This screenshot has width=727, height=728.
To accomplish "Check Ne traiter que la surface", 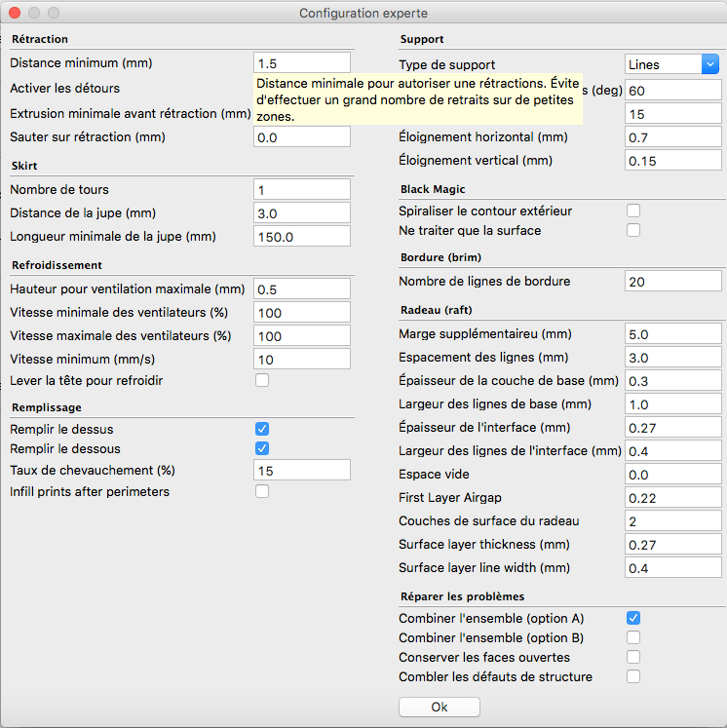I will (x=633, y=230).
